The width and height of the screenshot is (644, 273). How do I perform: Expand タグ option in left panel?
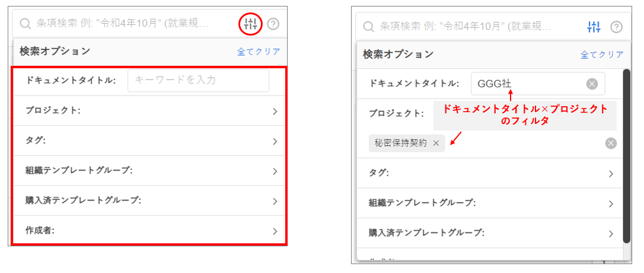[275, 141]
